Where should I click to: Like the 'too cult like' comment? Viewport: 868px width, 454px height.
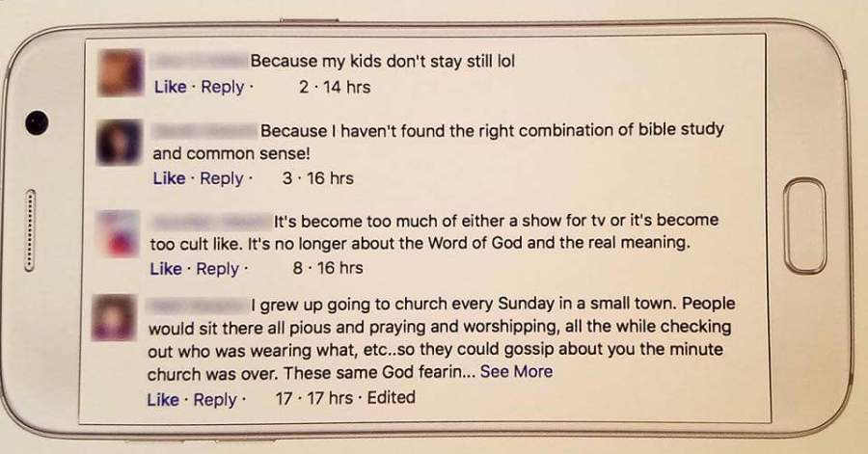166,269
